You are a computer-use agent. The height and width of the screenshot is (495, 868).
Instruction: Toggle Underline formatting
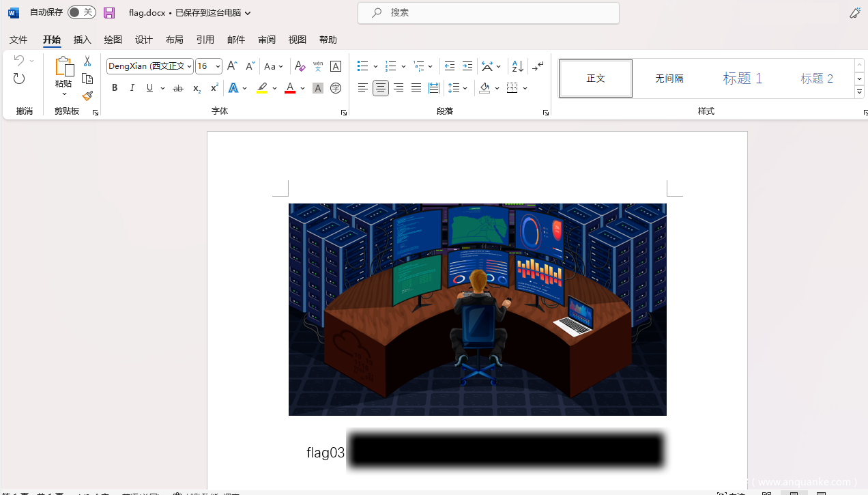click(150, 88)
